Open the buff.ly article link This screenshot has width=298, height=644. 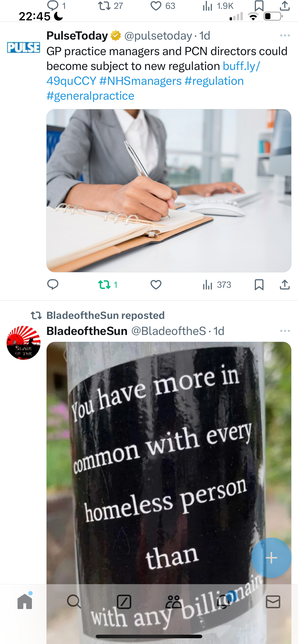pos(241,66)
